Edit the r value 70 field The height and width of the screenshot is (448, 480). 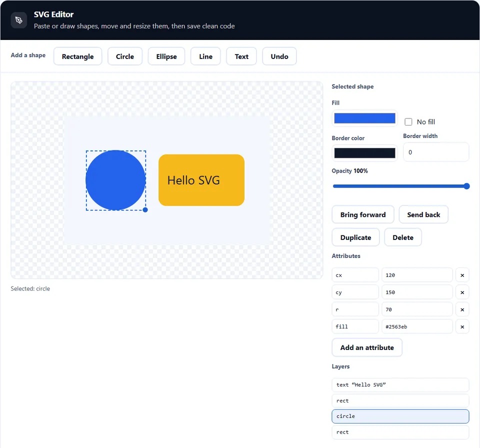coord(417,309)
